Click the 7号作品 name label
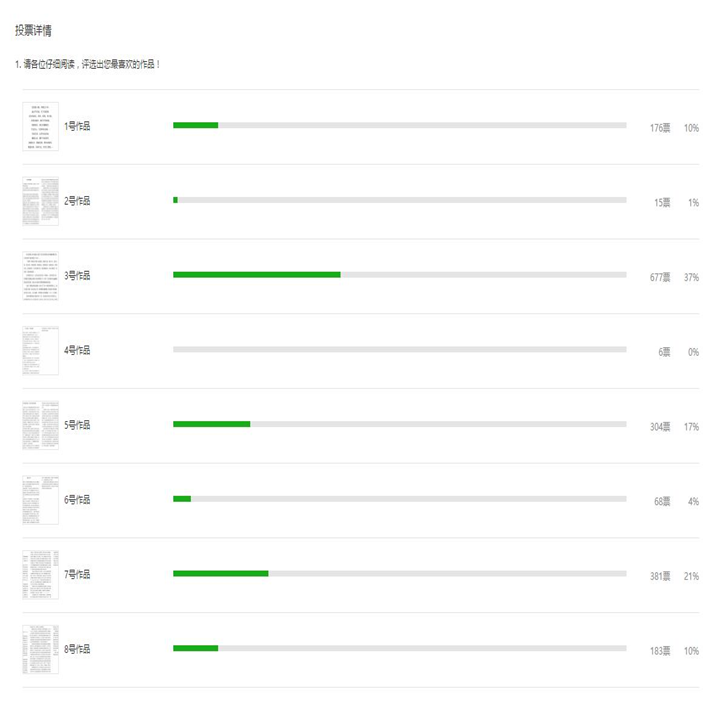718x703 pixels. click(77, 574)
